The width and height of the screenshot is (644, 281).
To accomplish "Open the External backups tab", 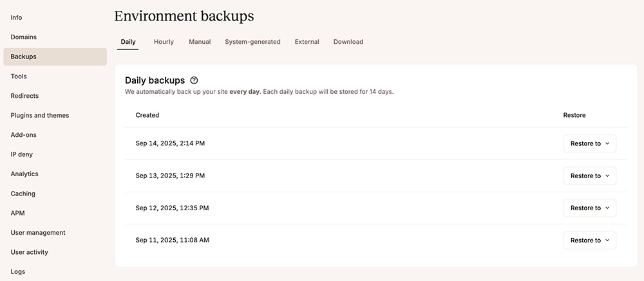I will click(307, 42).
